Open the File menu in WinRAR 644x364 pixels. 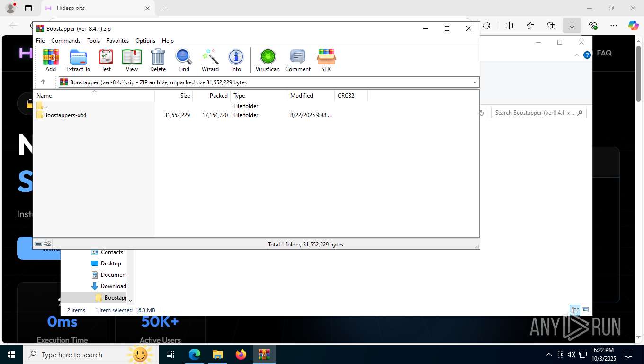point(40,41)
